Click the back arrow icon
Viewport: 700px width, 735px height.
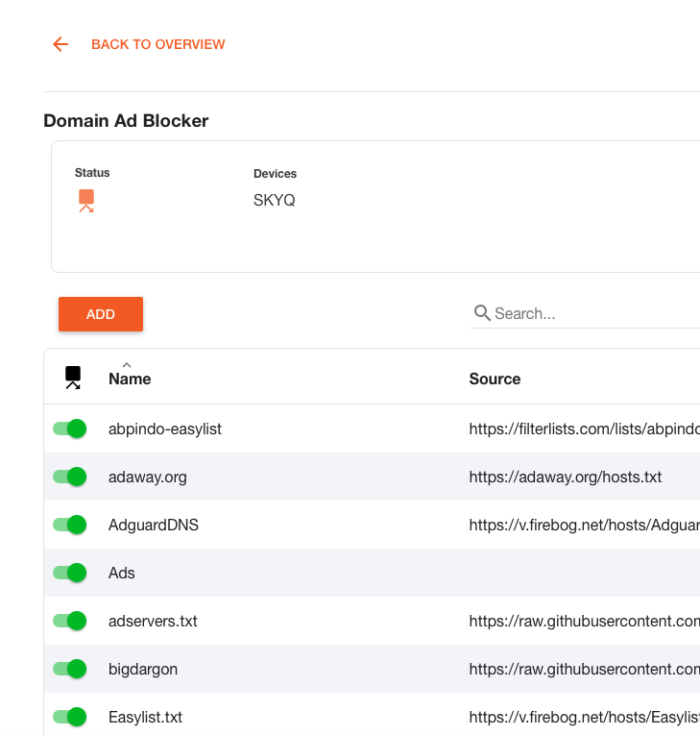[x=60, y=44]
